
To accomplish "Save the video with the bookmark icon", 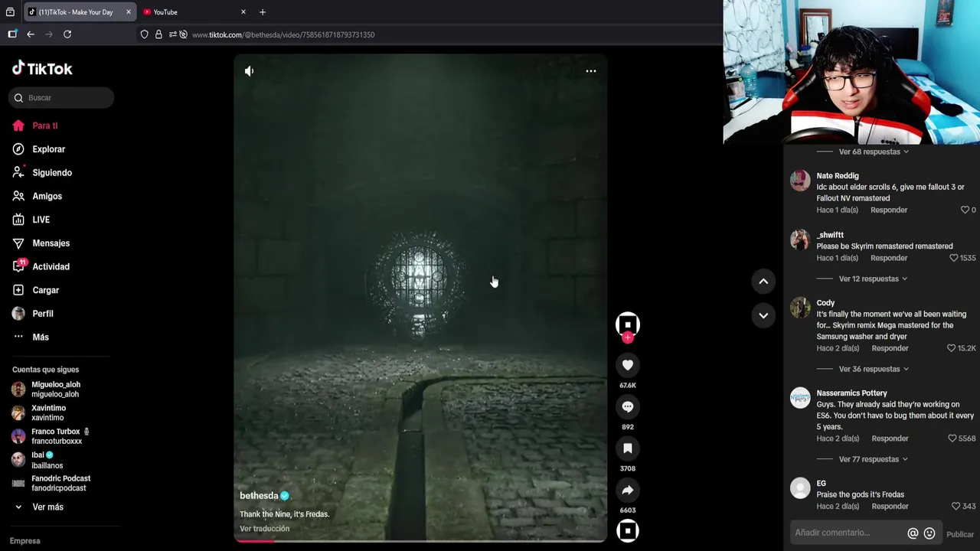I will 628,448.
